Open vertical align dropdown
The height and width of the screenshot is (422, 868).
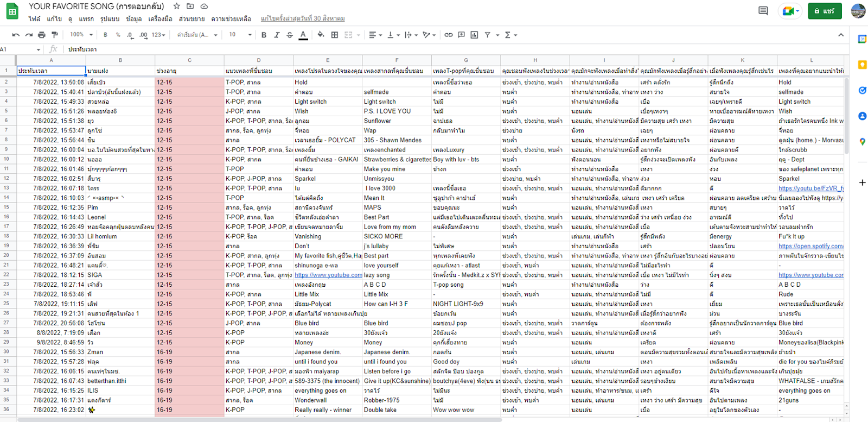click(x=394, y=35)
